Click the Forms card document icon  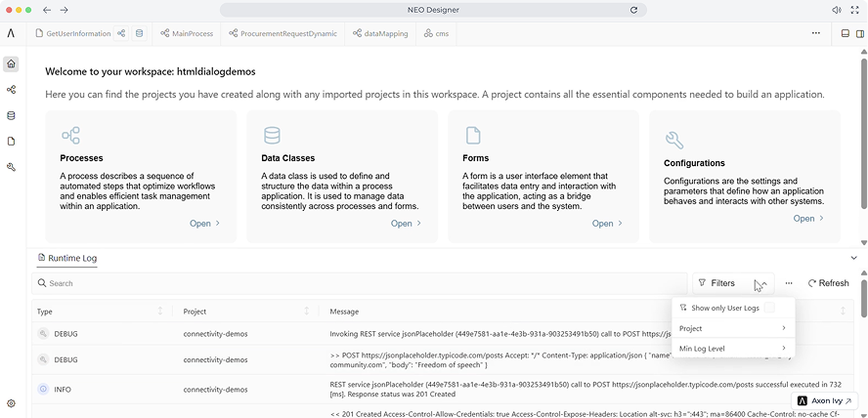click(x=473, y=136)
